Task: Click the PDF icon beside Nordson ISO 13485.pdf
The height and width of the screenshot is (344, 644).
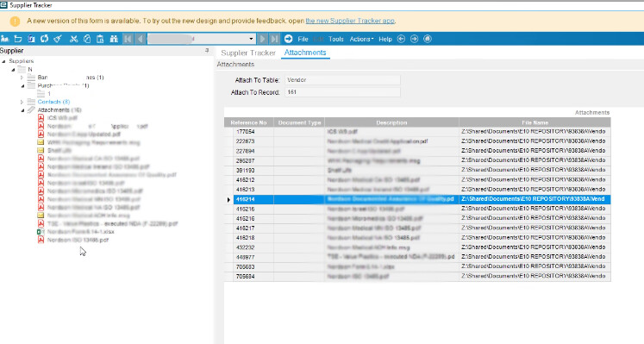Action: click(41, 240)
